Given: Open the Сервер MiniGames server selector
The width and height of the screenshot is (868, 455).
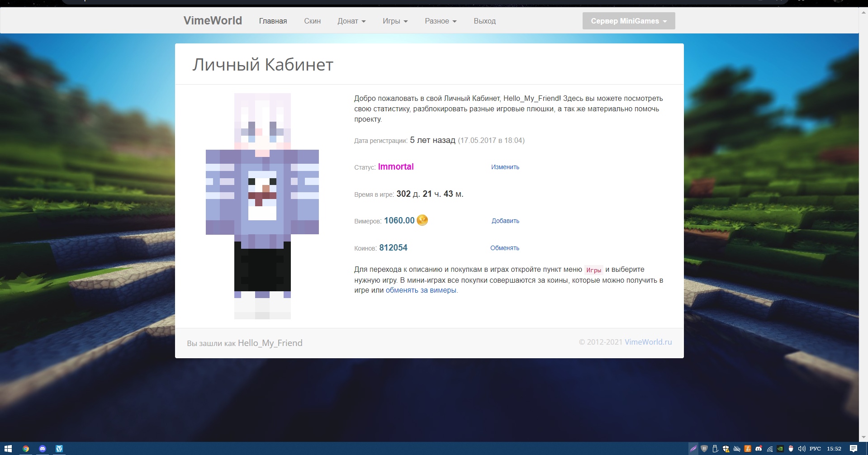Looking at the screenshot, I should point(628,21).
